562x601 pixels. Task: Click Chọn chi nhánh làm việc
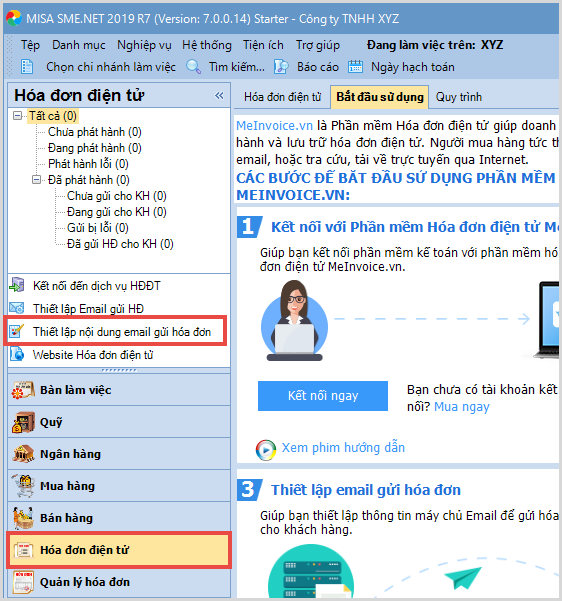point(111,67)
